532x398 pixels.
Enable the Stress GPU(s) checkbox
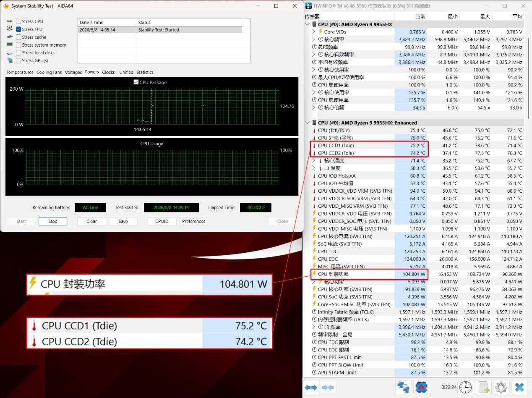(x=18, y=60)
